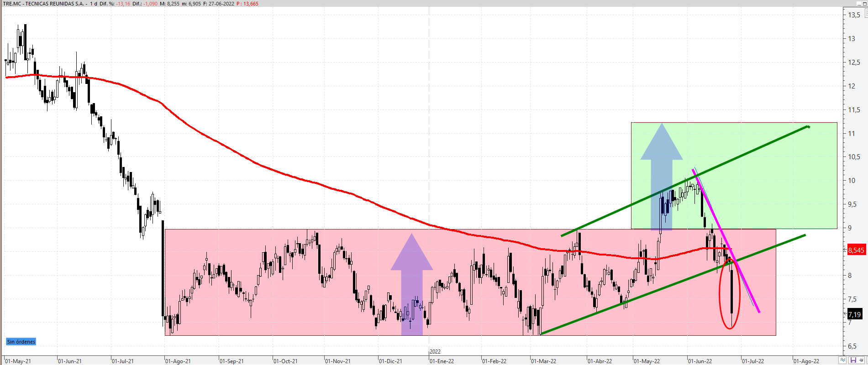Maximize the chart window
This screenshot has height=365, width=868.
(865, 3)
